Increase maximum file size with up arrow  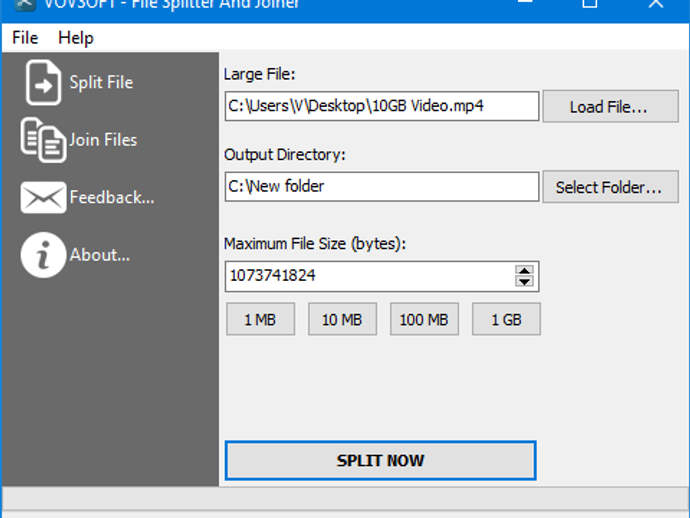click(x=525, y=270)
